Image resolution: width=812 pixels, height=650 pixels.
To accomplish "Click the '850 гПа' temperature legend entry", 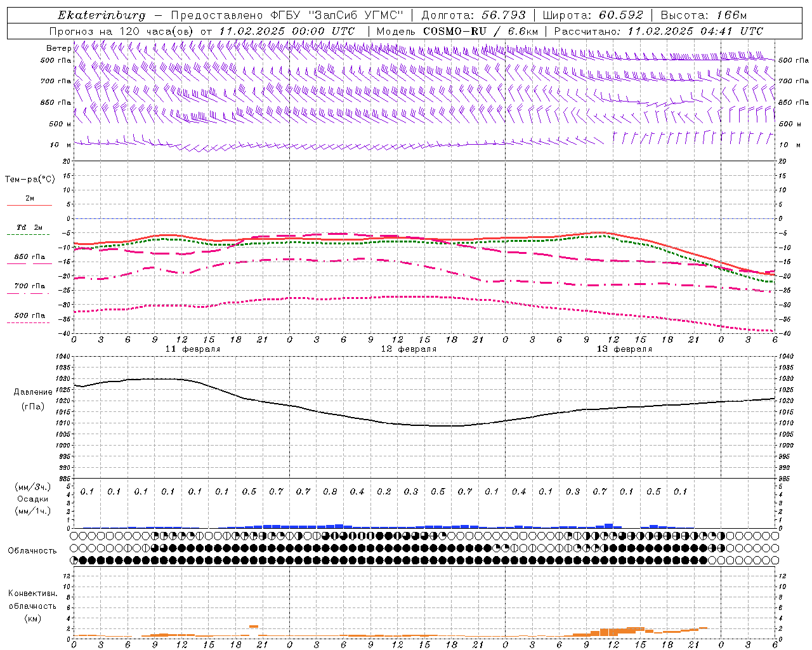I will (30, 257).
